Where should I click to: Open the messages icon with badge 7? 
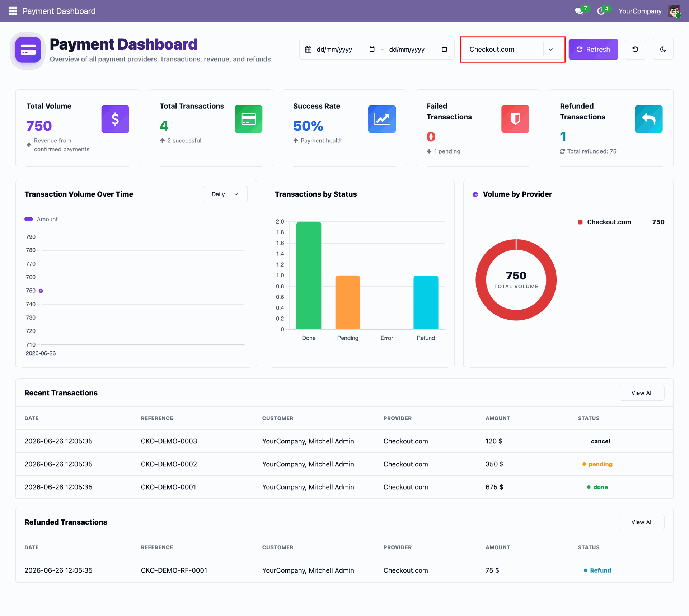[x=579, y=11]
